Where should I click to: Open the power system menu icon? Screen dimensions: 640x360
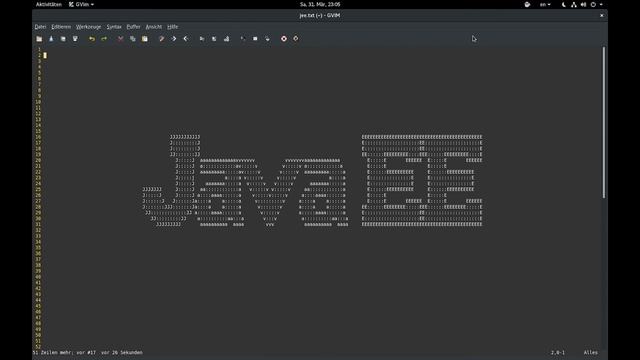click(593, 4)
